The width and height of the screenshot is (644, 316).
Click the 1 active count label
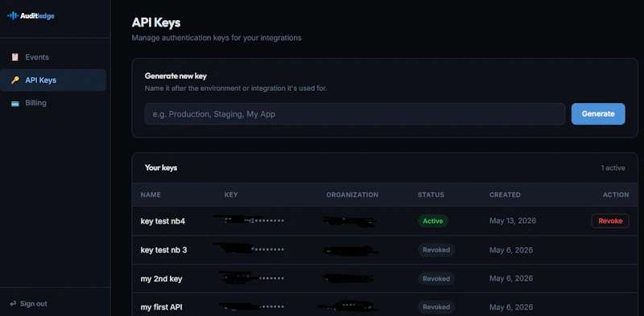[613, 168]
